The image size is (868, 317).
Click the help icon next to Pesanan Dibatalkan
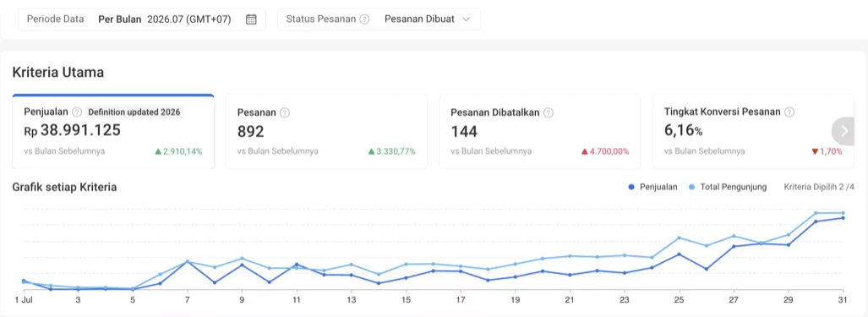tap(548, 112)
